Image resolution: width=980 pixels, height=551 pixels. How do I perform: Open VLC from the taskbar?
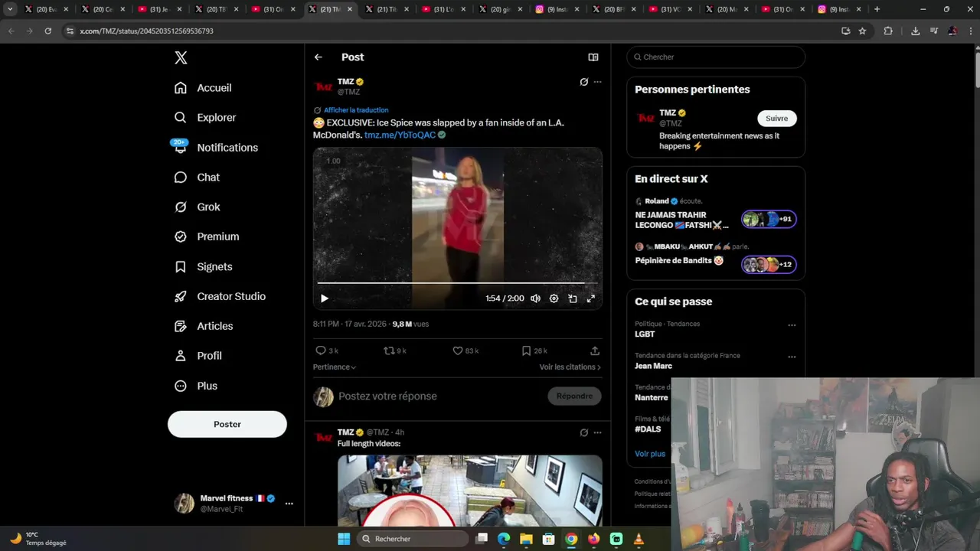pyautogui.click(x=639, y=539)
